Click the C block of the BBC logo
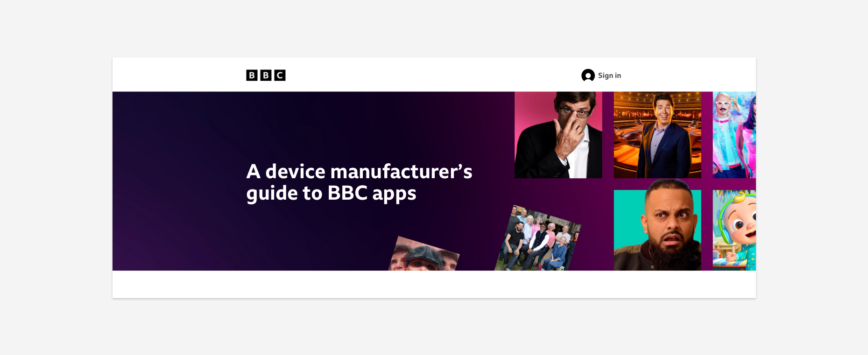 click(280, 75)
